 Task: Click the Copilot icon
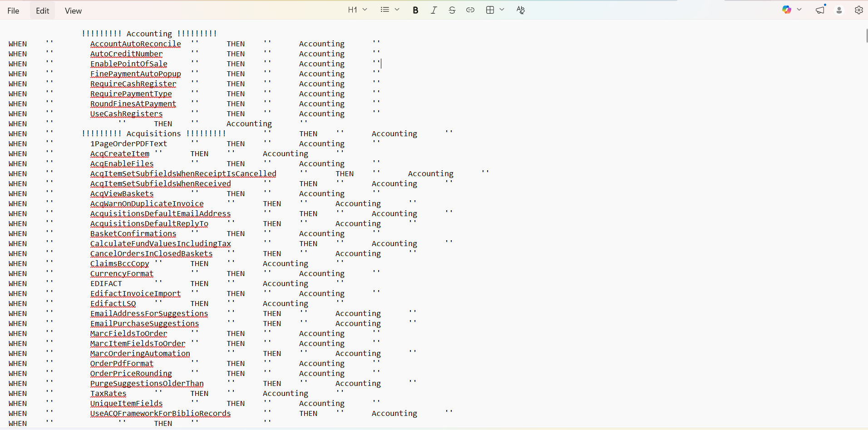(x=787, y=10)
